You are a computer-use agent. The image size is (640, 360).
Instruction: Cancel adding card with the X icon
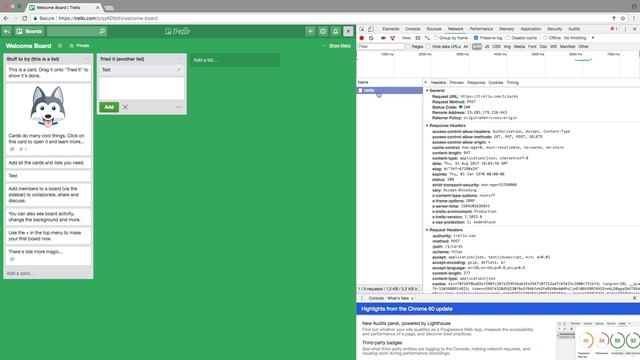click(125, 107)
